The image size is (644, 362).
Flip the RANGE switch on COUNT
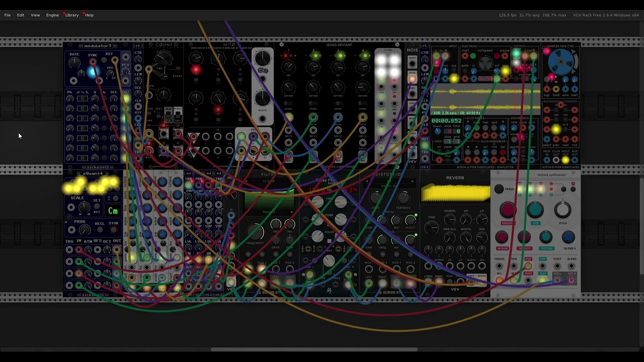pos(178,69)
